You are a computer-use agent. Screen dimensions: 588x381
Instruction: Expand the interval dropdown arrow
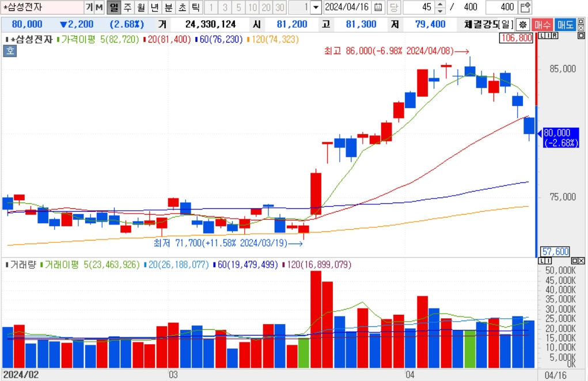316,7
